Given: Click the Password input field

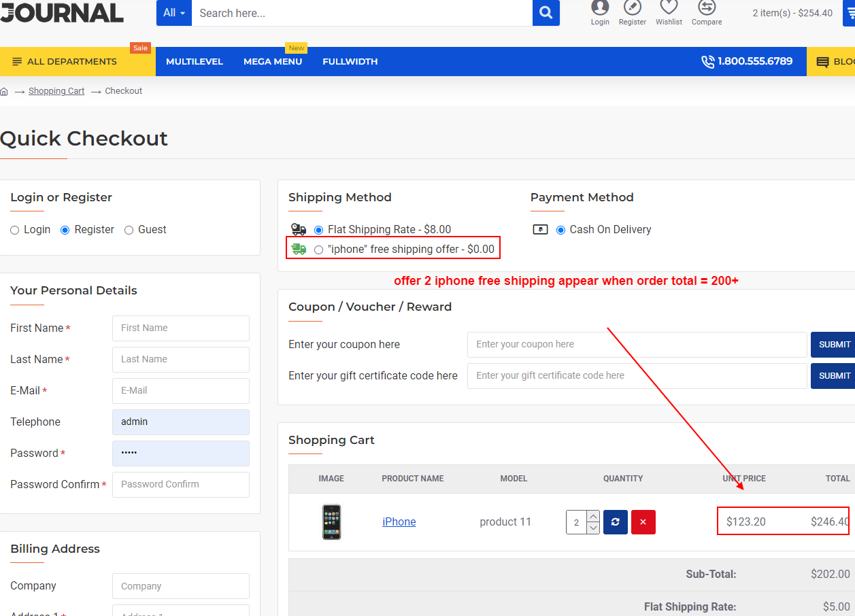Looking at the screenshot, I should [181, 454].
